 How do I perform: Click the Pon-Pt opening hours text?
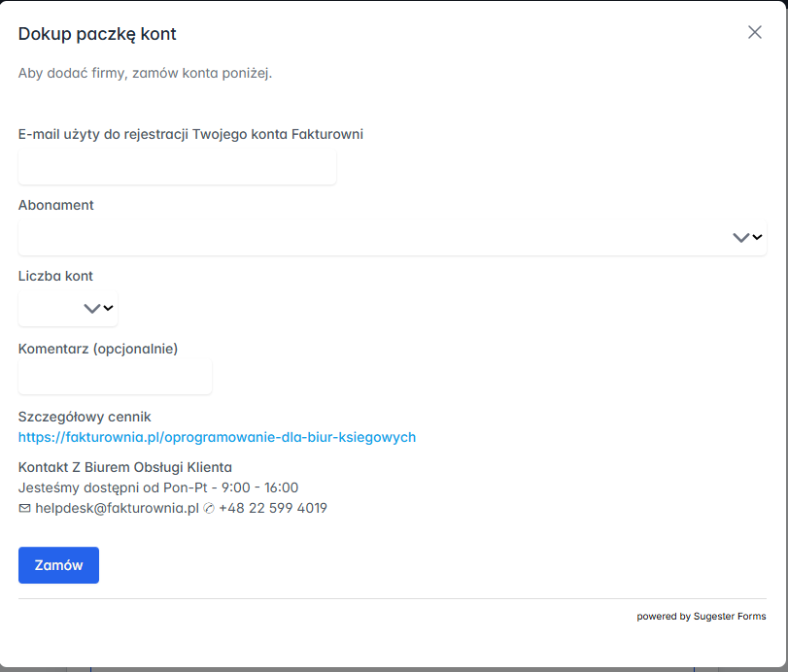coord(158,487)
